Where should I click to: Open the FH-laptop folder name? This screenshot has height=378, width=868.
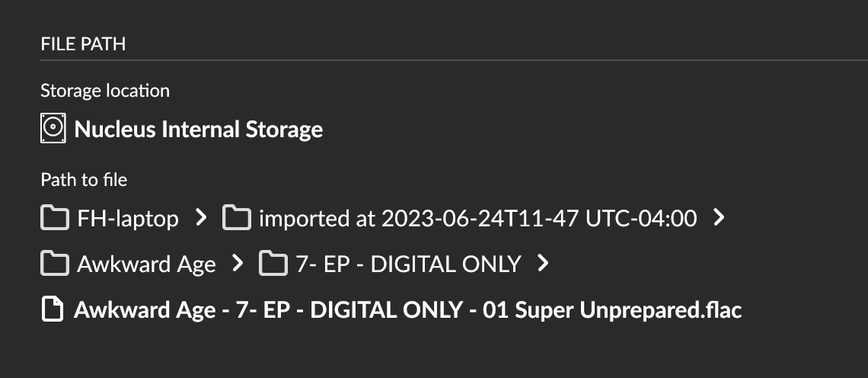coord(128,219)
